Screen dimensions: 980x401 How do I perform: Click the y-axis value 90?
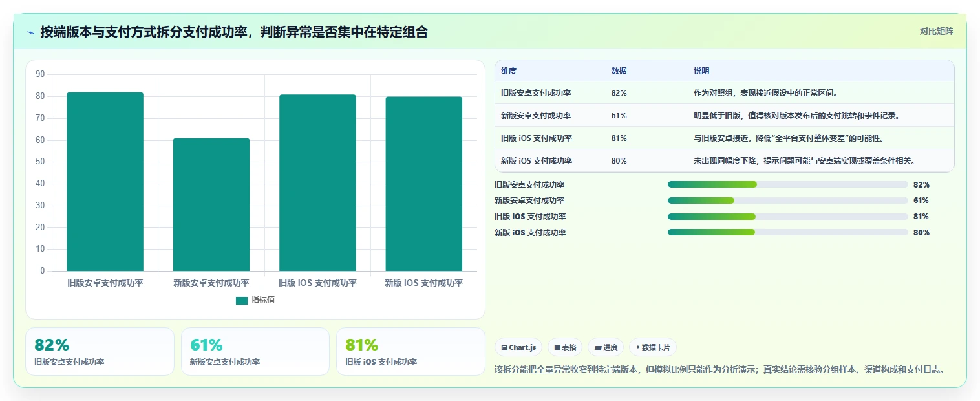40,74
